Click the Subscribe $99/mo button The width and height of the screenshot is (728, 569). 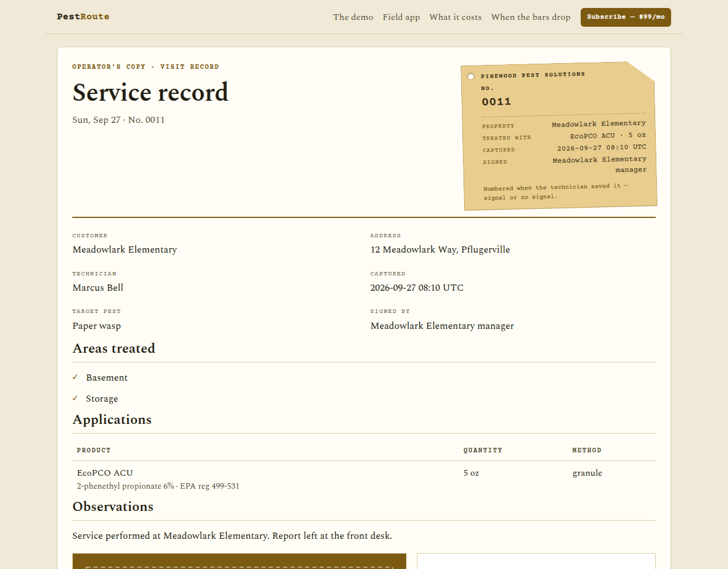coord(626,17)
